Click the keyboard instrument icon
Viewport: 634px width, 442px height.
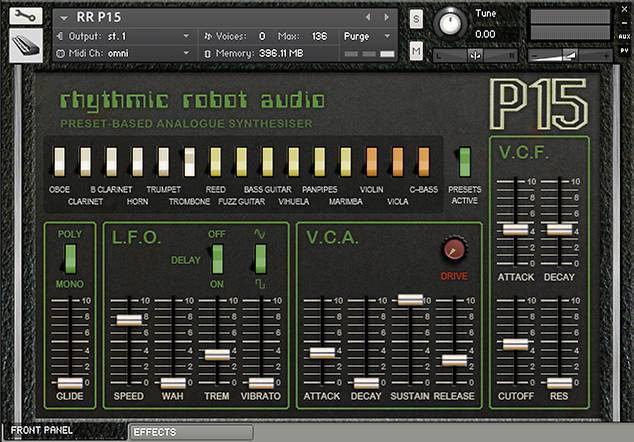(x=25, y=45)
